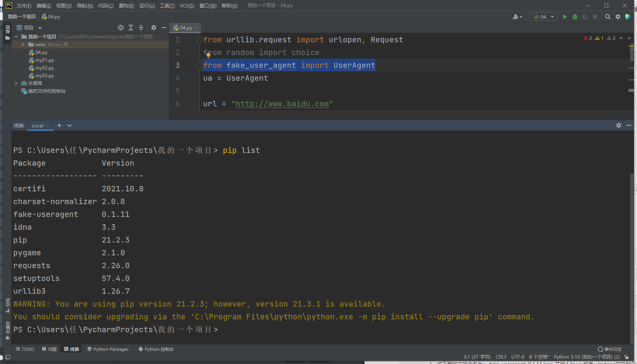Open the 帮助(H) menu

click(x=229, y=5)
